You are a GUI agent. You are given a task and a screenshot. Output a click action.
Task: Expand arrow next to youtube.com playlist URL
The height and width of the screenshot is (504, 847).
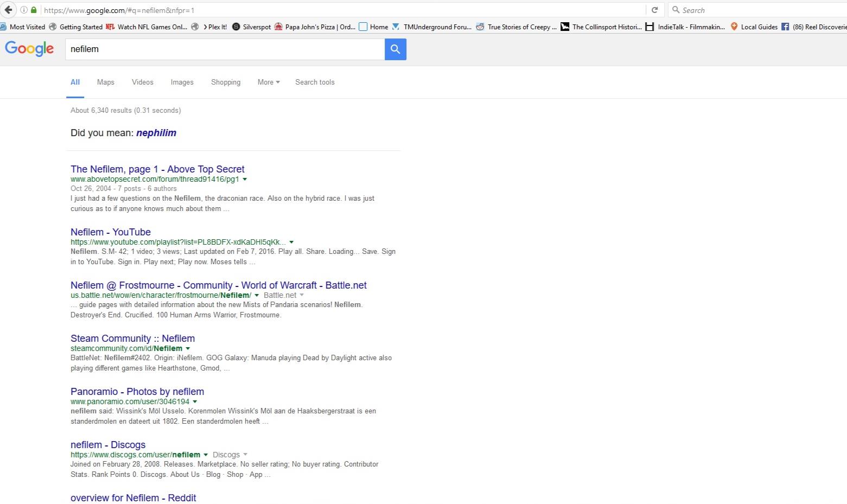291,242
